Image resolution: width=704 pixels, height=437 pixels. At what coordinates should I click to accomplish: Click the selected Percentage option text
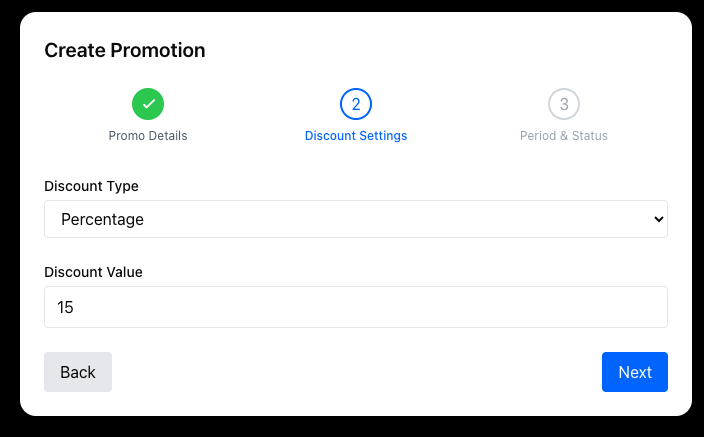102,219
